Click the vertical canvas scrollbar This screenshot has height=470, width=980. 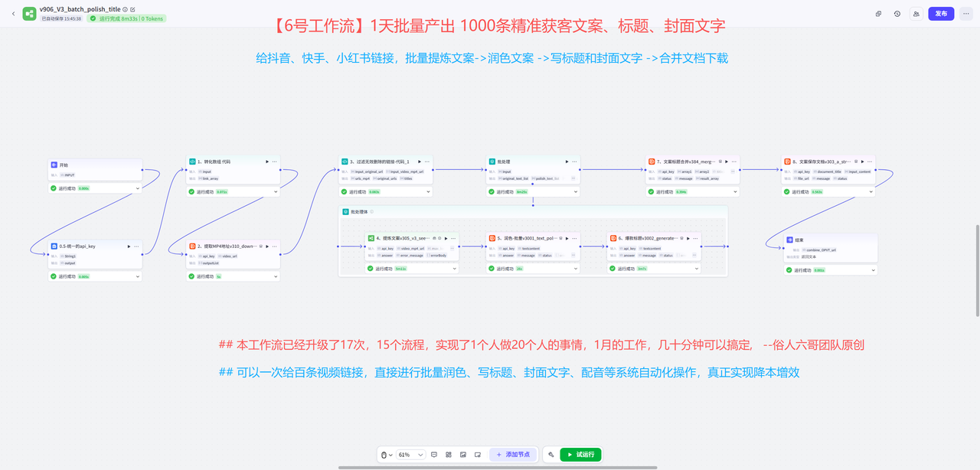click(x=976, y=270)
